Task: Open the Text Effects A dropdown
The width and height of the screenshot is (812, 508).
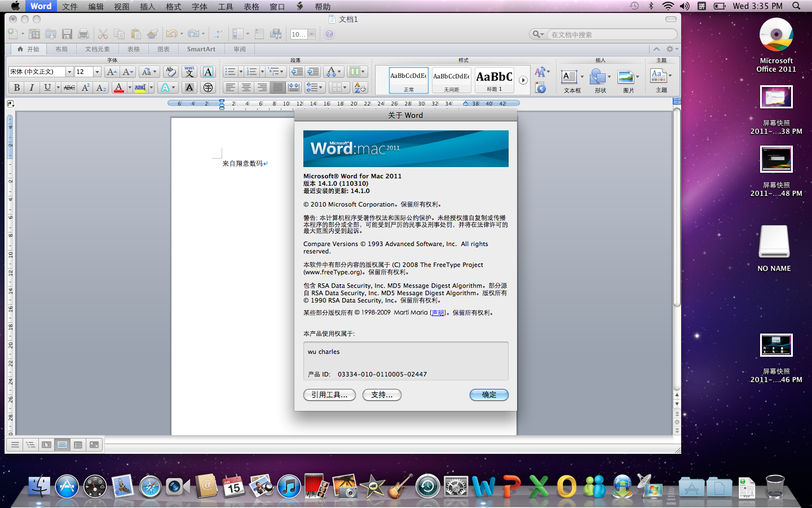Action: pyautogui.click(x=168, y=87)
